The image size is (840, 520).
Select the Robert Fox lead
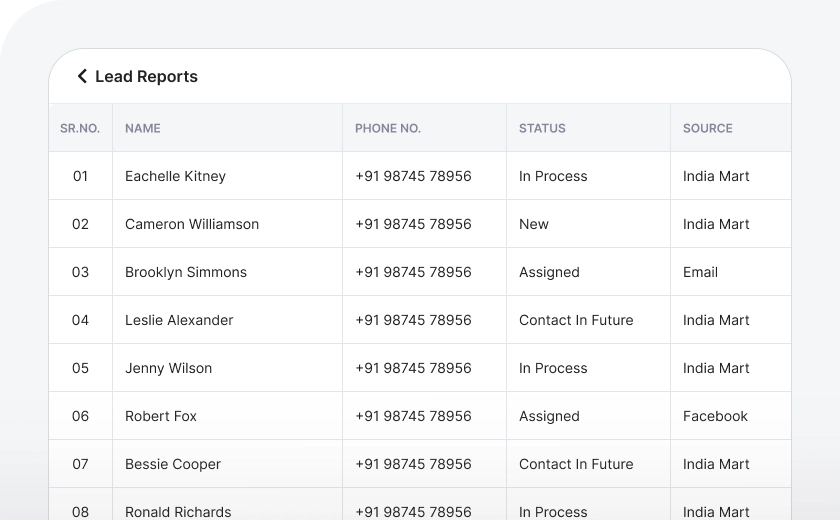(161, 416)
